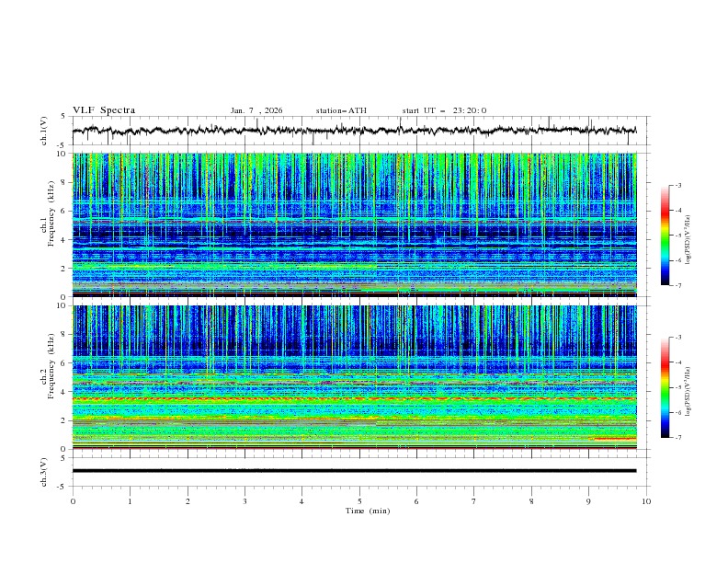Click the start UT 23:20:0 text
Image resolution: width=728 pixels, height=563 pixels.
click(444, 110)
